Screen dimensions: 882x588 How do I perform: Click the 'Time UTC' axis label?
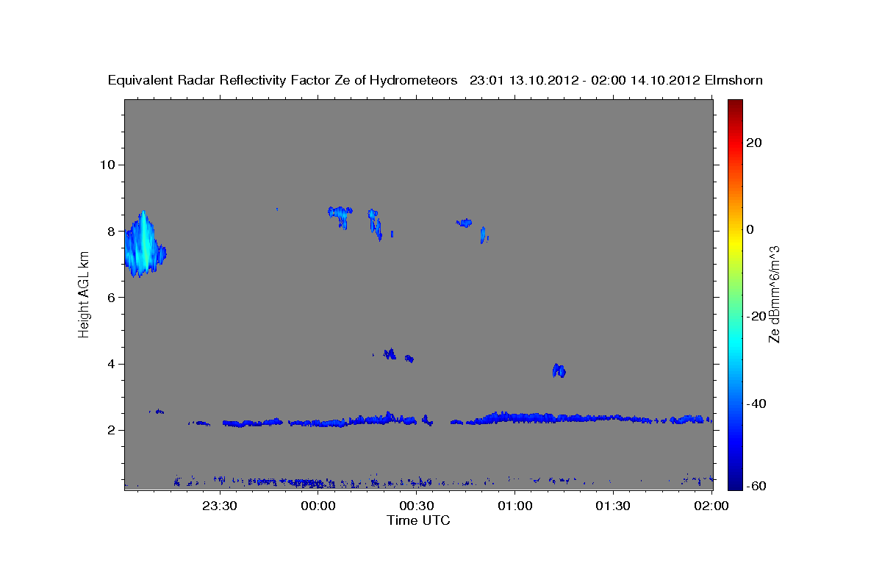point(418,520)
